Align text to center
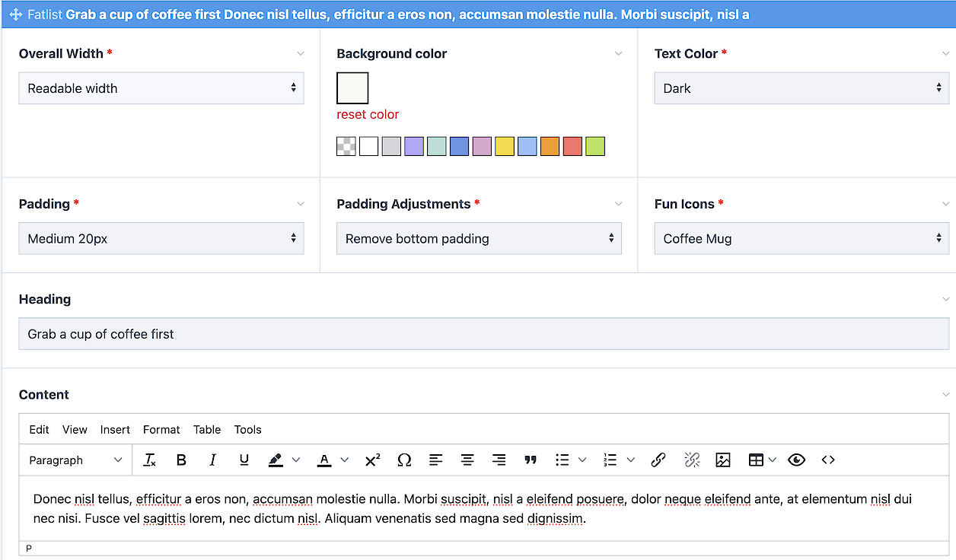 [x=467, y=460]
